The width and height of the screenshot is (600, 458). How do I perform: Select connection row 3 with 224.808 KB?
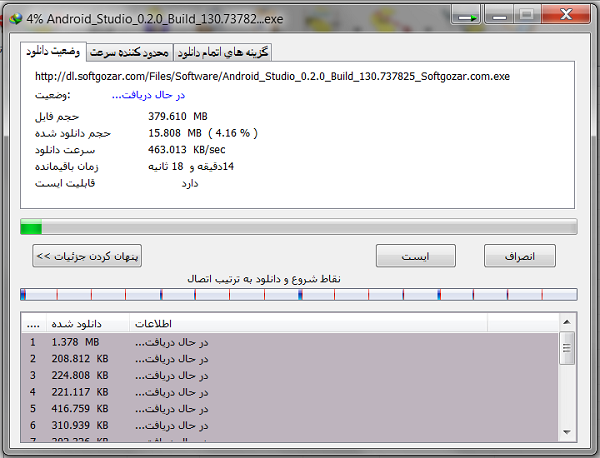tap(290, 375)
